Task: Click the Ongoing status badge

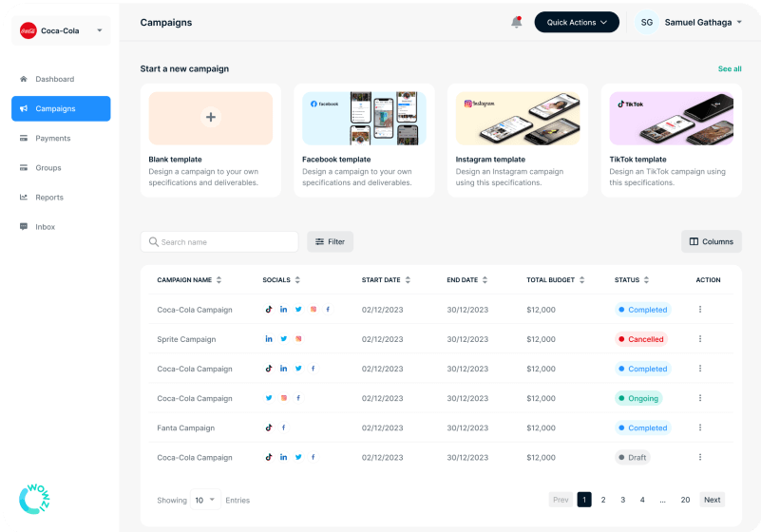Action: [638, 398]
